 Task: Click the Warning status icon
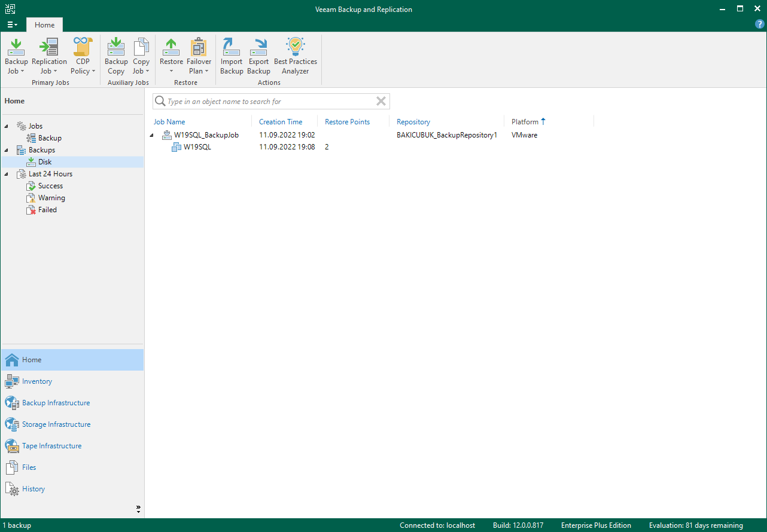click(x=31, y=198)
